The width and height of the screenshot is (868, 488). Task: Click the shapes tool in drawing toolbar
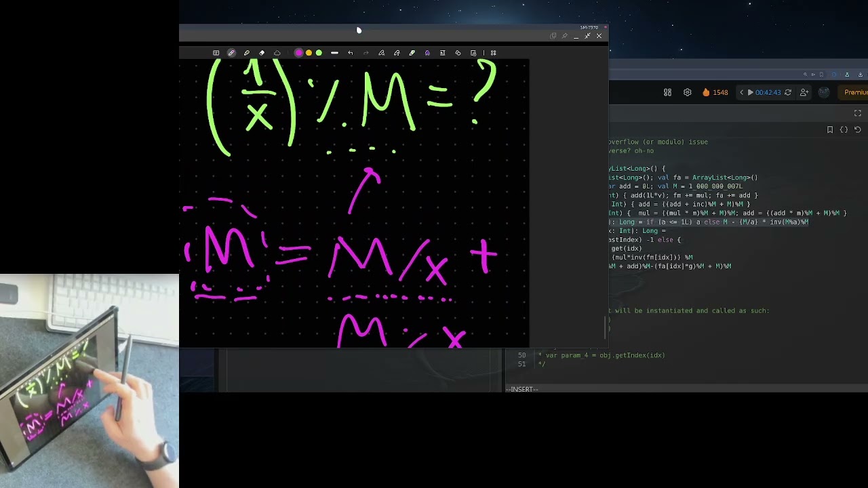tap(458, 53)
